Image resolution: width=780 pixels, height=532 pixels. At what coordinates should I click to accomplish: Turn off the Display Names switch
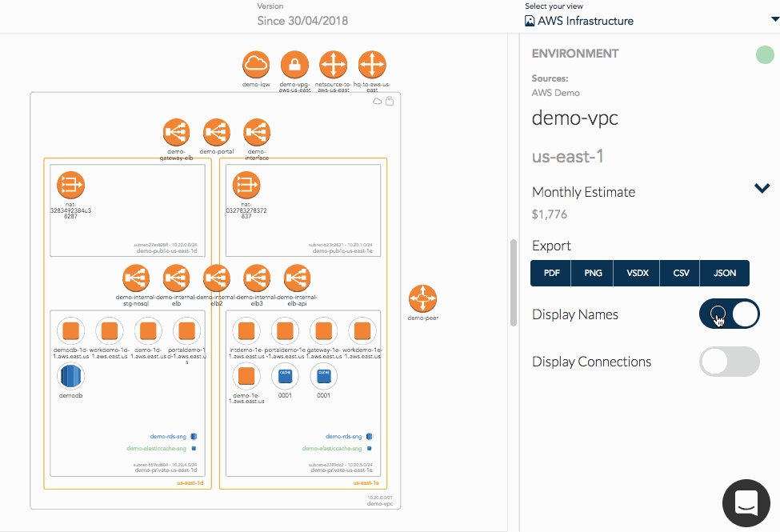pos(730,314)
